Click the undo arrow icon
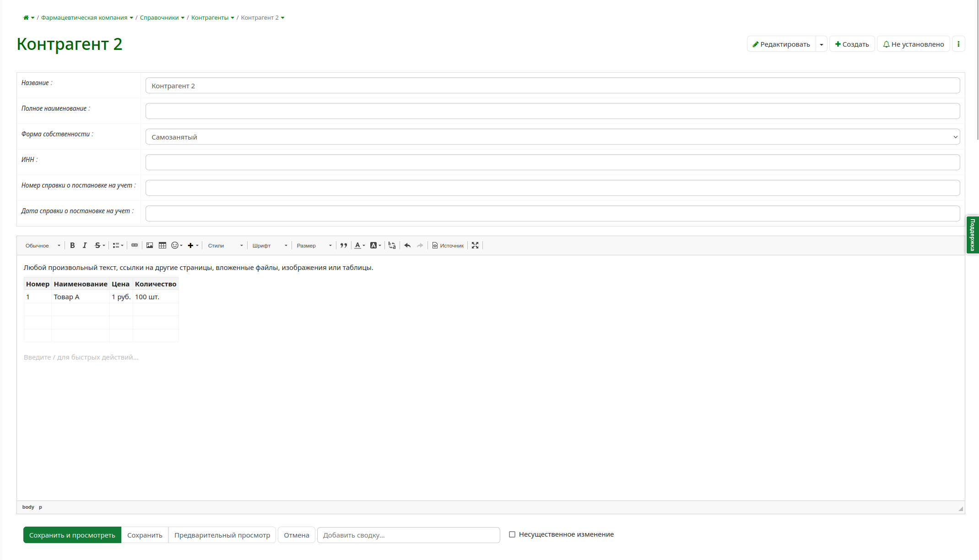Viewport: 979px width, 560px height. tap(407, 246)
